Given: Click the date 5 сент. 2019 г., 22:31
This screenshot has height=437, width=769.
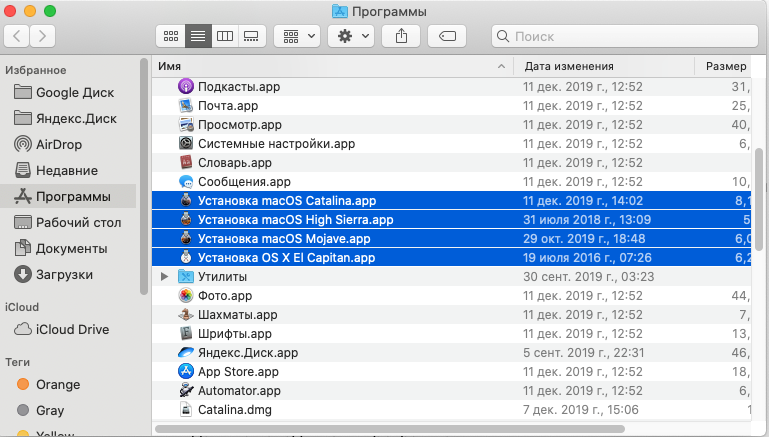Looking at the screenshot, I should tap(584, 353).
